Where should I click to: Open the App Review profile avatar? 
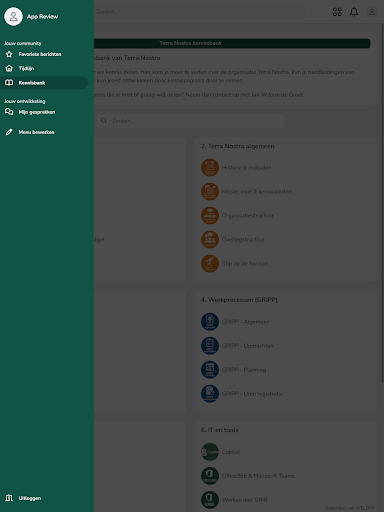pyautogui.click(x=13, y=16)
